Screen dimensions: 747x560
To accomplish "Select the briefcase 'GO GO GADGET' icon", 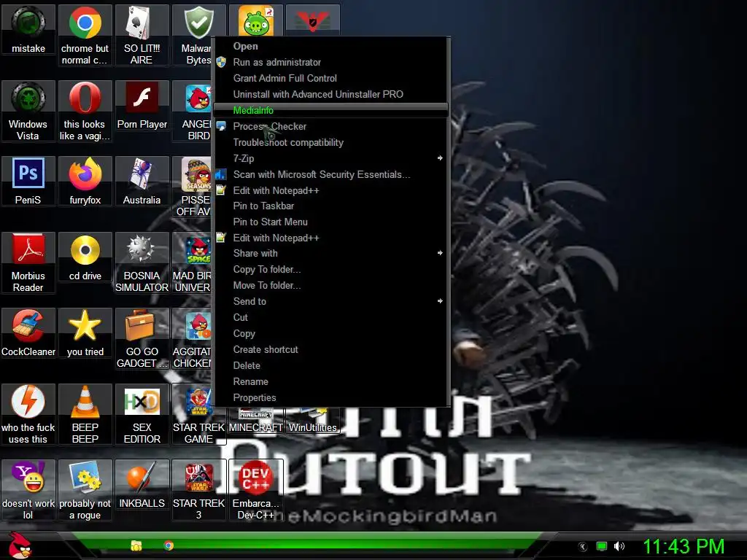I will click(142, 338).
